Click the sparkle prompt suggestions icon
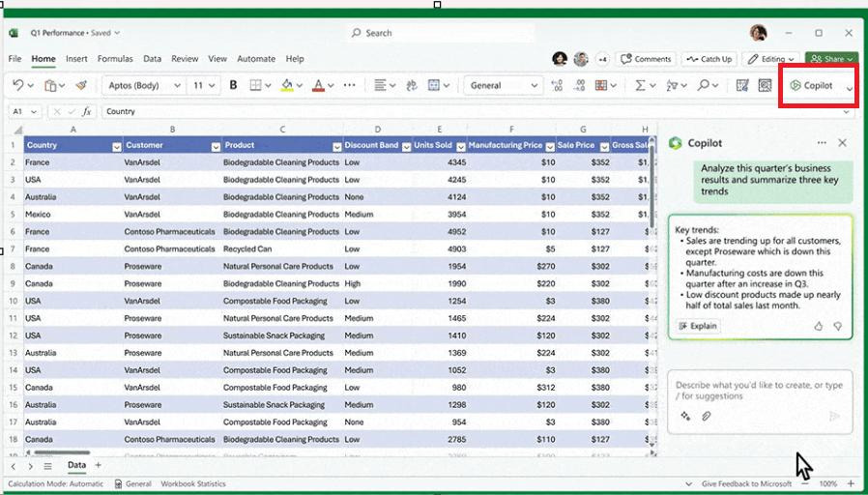Viewport: 868px width, 495px height. [x=685, y=416]
